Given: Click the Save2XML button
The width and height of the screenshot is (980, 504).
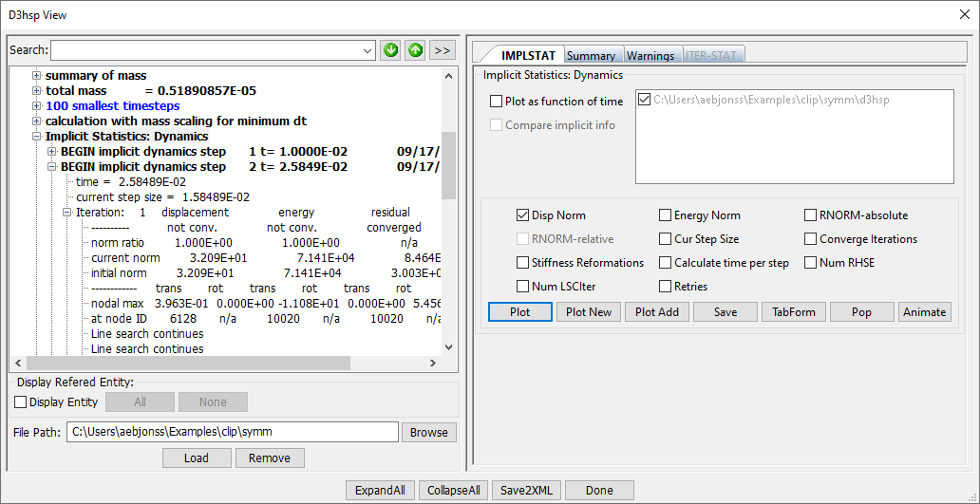Looking at the screenshot, I should click(526, 491).
